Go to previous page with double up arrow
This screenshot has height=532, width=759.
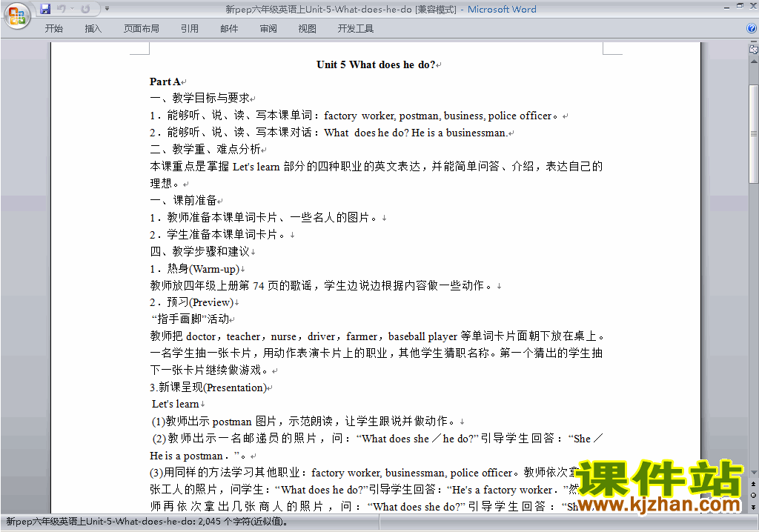tap(754, 484)
